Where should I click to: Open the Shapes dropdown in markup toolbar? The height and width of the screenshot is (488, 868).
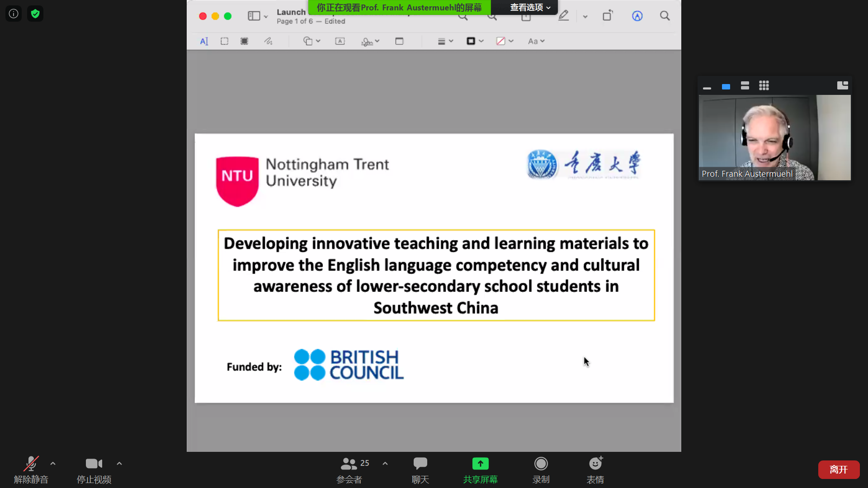pos(311,41)
